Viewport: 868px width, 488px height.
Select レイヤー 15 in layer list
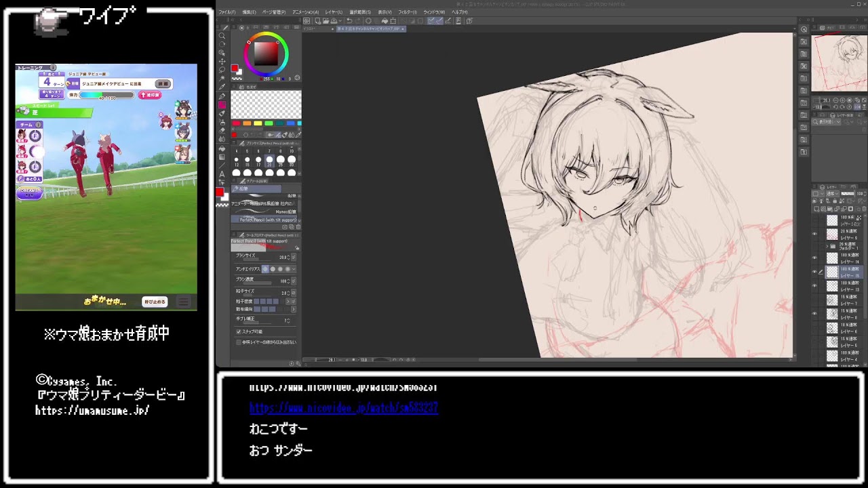[845, 272]
